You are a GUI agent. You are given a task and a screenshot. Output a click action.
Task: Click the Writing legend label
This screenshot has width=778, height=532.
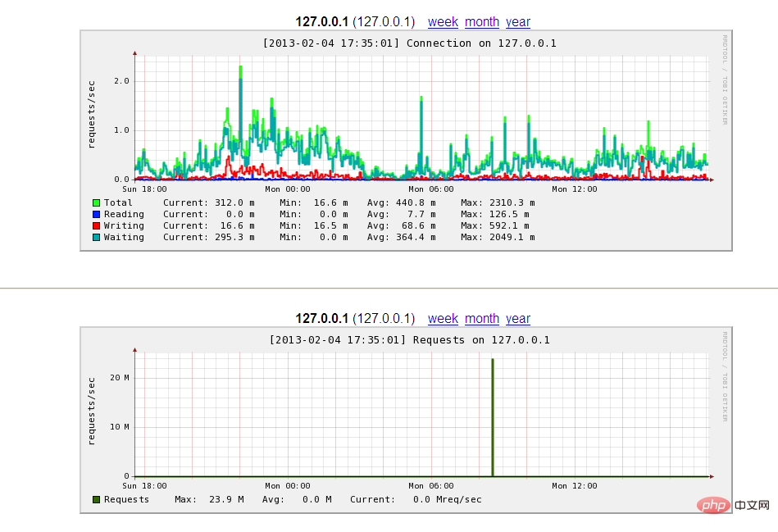124,225
